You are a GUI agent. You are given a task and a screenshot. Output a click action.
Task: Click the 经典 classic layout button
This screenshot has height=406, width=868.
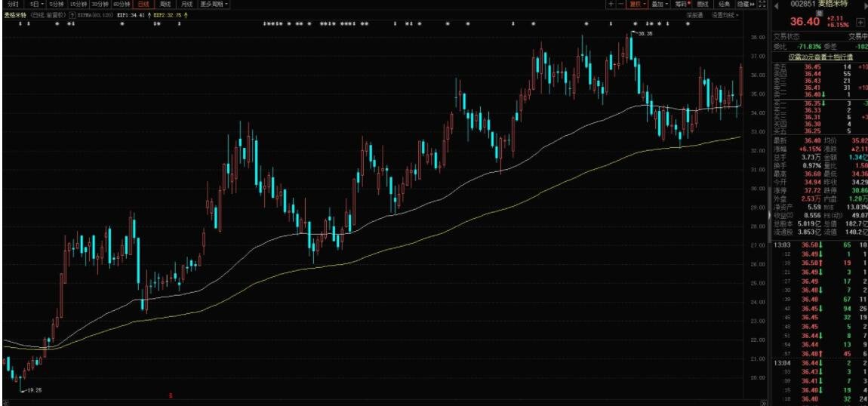coord(725,4)
